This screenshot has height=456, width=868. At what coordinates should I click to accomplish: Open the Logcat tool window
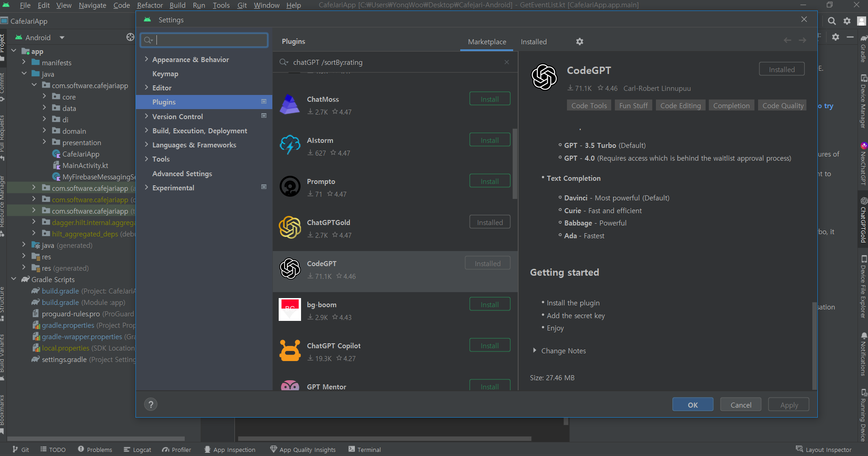(x=137, y=450)
